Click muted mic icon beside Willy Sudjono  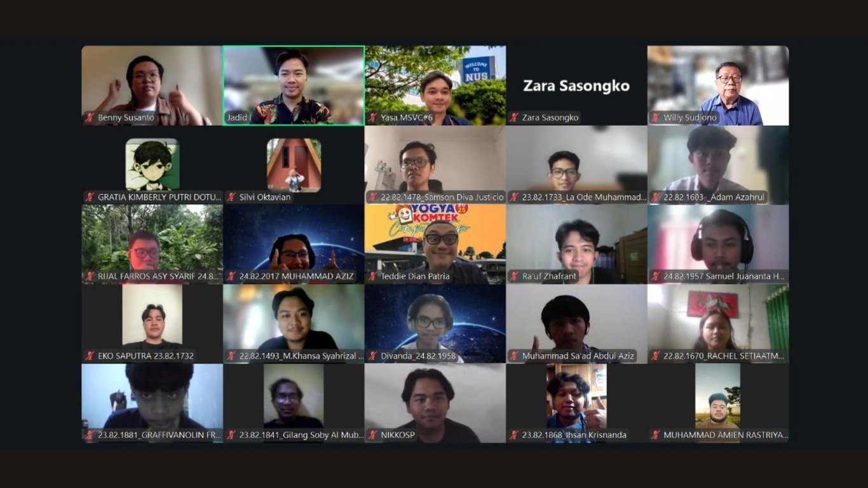coord(656,118)
